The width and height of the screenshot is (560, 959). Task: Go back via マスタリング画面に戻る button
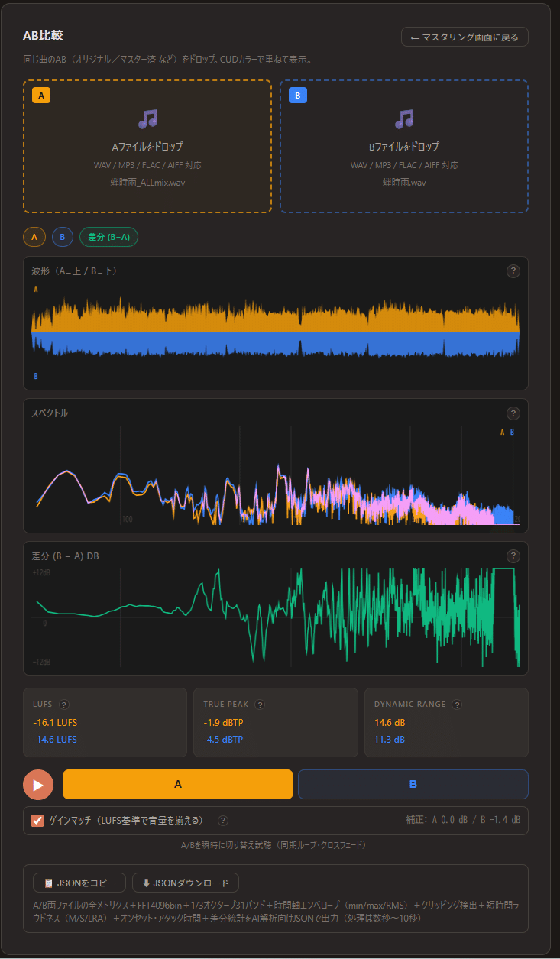tap(465, 37)
